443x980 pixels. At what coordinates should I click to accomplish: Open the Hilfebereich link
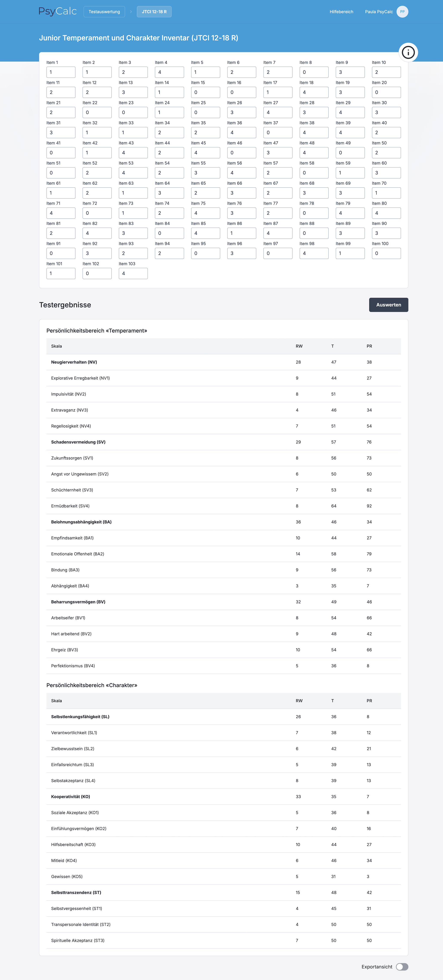pyautogui.click(x=341, y=12)
